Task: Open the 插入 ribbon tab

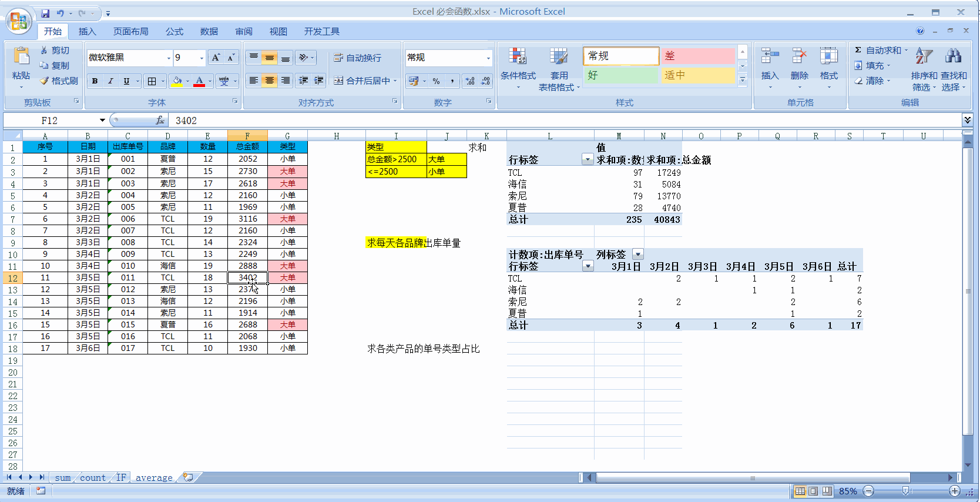Action: [x=87, y=31]
